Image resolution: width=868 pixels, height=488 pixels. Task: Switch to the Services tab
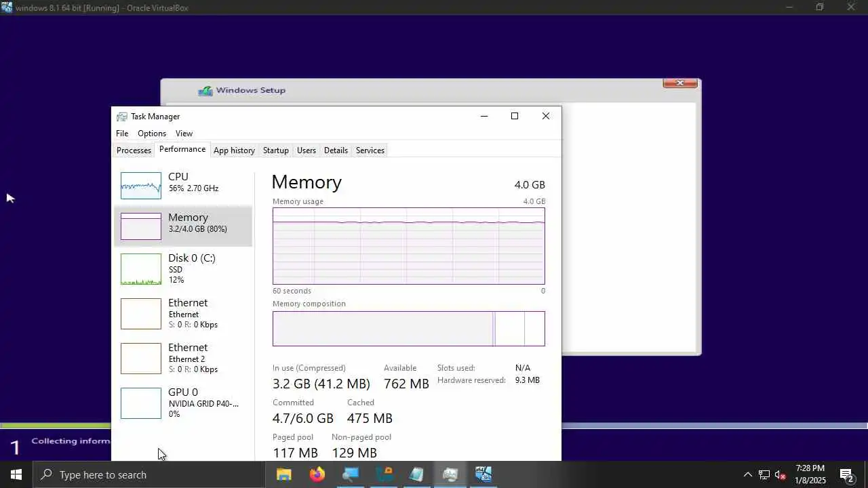[370, 150]
